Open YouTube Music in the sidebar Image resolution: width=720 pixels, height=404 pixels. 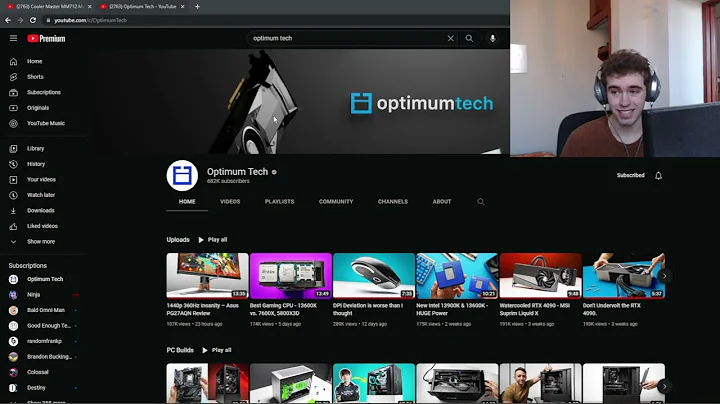44,123
